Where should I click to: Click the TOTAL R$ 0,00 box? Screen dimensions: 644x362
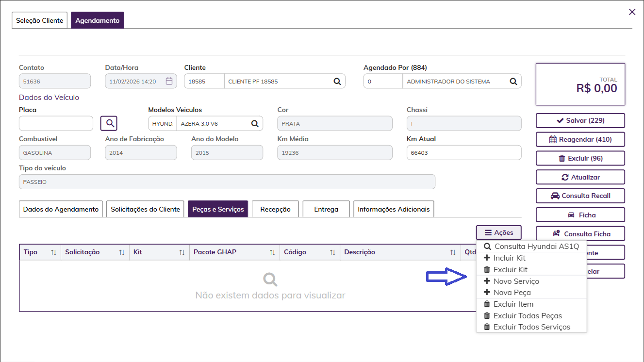(x=580, y=84)
